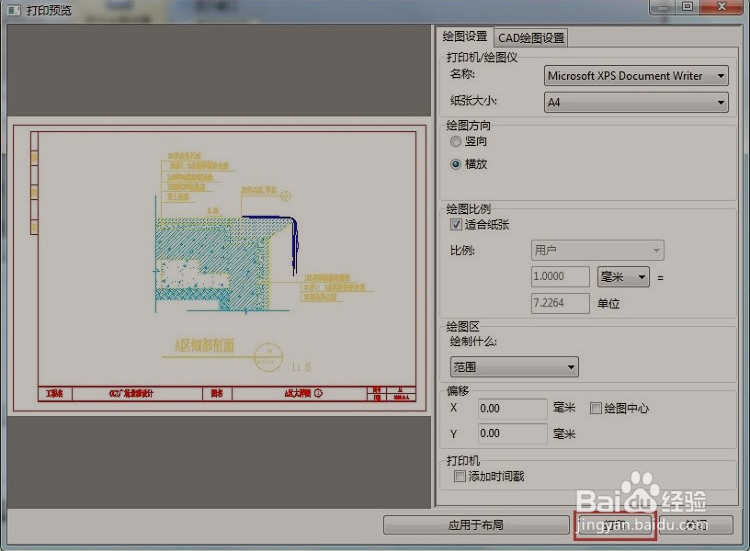The image size is (750, 551).
Task: Click the 1.0000 scale input field
Action: [x=560, y=276]
